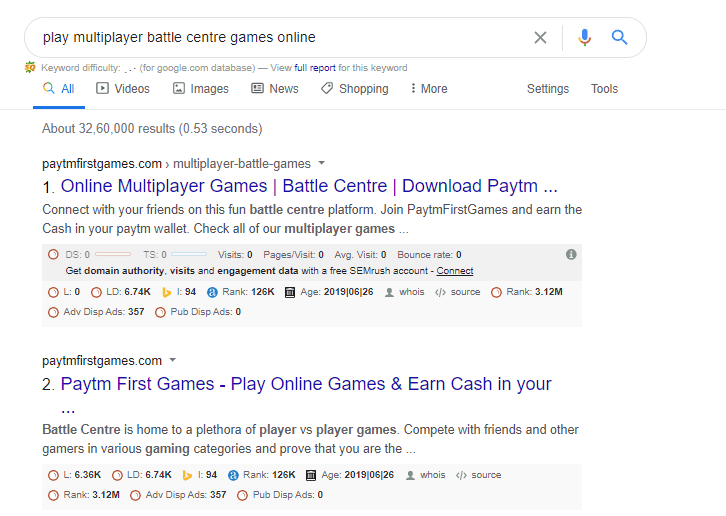Start voice search with microphone icon

click(584, 37)
